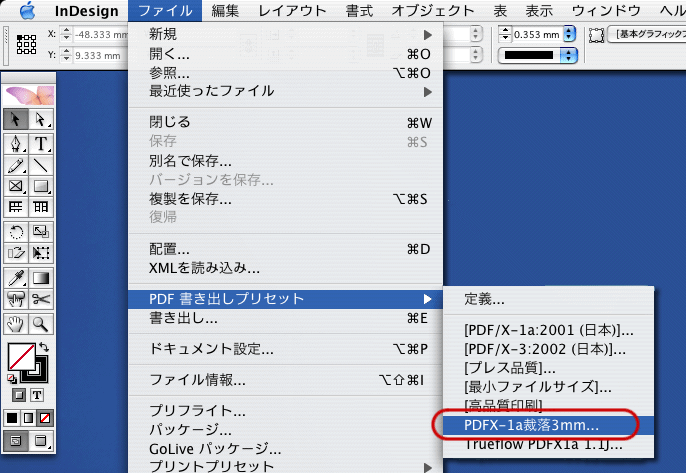Screen dimensions: 686x473
Task: Apply solid color button in toolbox
Action: [x=12, y=418]
